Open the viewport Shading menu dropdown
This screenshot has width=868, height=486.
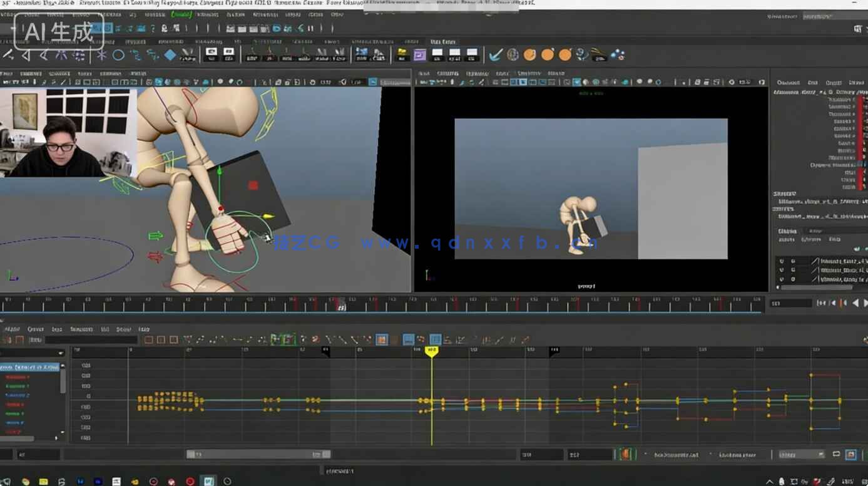[x=447, y=73]
